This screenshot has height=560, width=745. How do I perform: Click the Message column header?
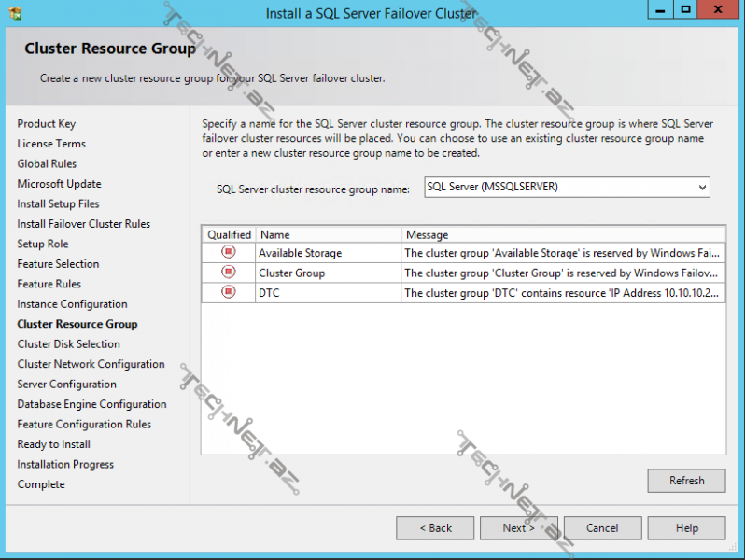click(560, 235)
